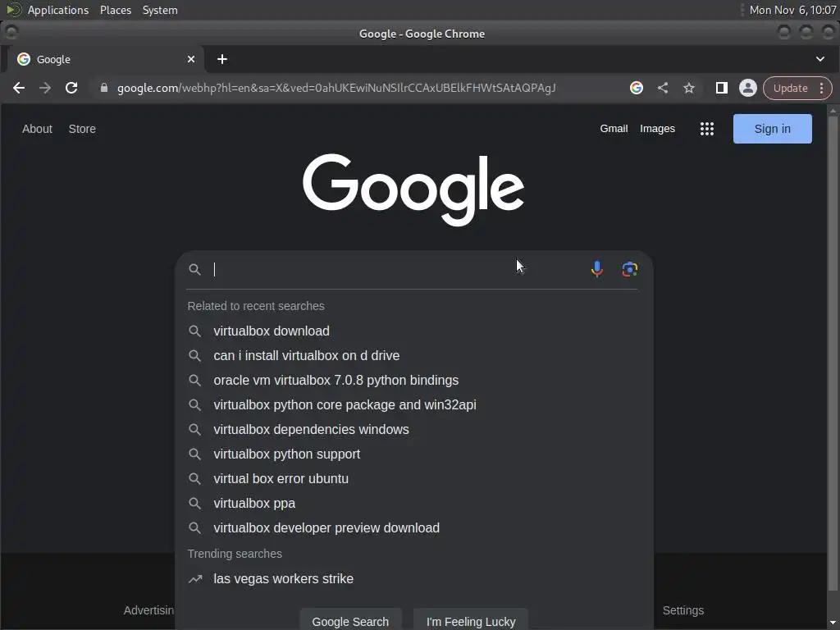The height and width of the screenshot is (630, 840).
Task: Open the Google apps grid
Action: 707,129
